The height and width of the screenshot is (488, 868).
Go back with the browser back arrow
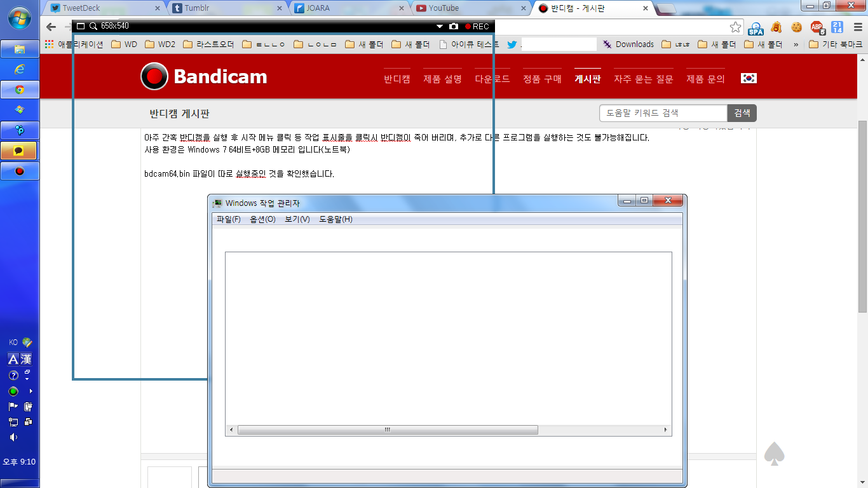pos(51,27)
